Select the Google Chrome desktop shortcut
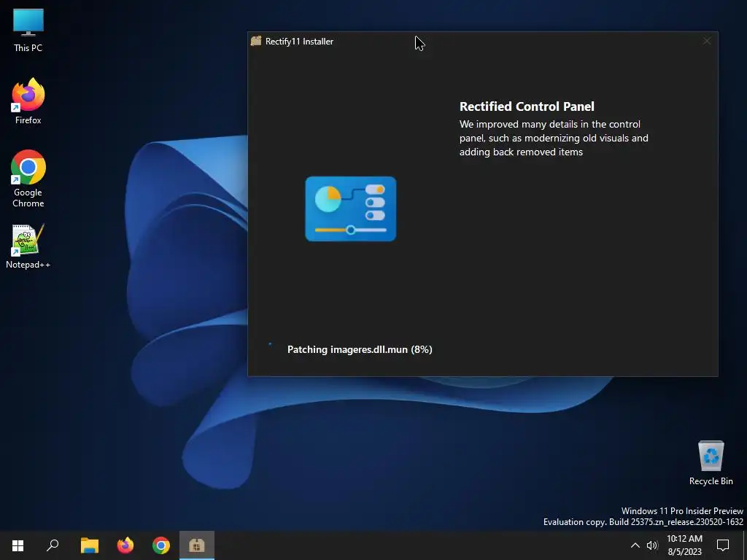 (x=28, y=179)
